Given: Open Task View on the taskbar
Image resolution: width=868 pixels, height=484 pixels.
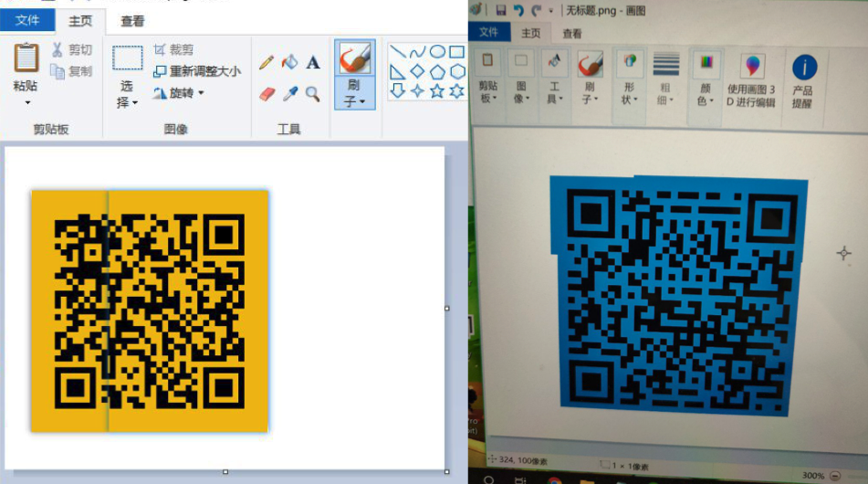Looking at the screenshot, I should (520, 480).
